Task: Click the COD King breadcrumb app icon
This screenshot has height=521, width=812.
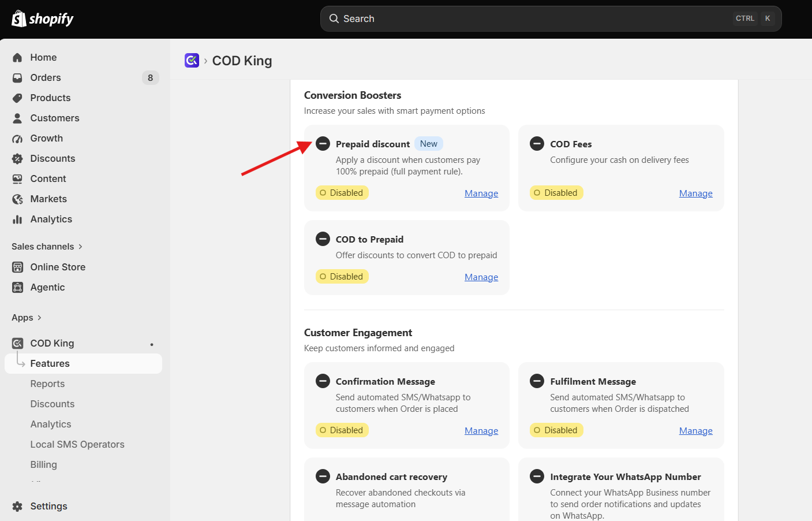Action: tap(192, 60)
